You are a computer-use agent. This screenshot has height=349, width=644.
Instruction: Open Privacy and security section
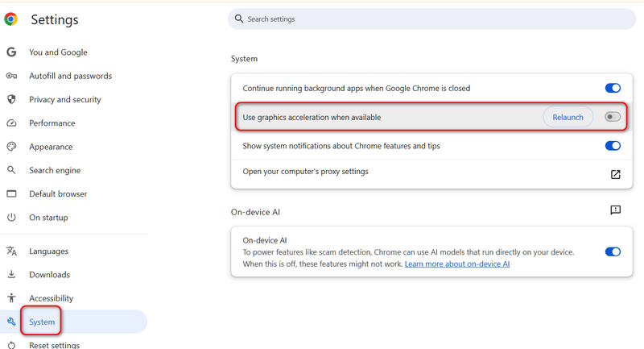pos(65,99)
